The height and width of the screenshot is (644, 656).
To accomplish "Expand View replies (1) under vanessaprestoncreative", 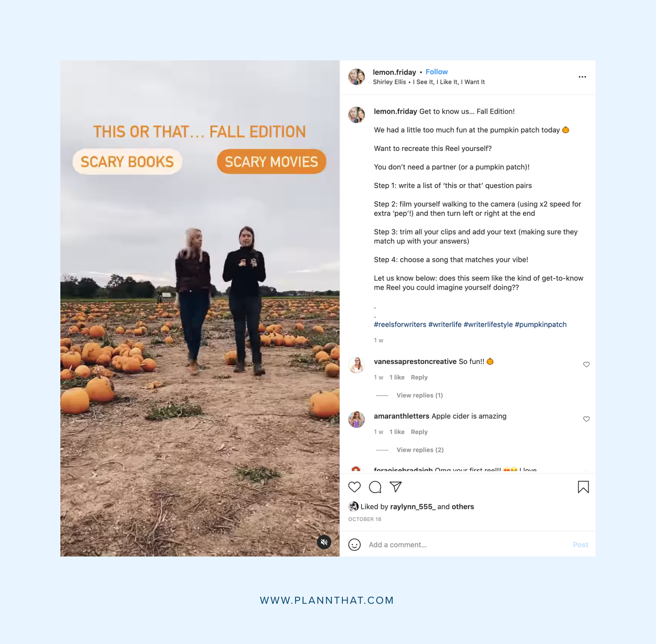I will [419, 395].
